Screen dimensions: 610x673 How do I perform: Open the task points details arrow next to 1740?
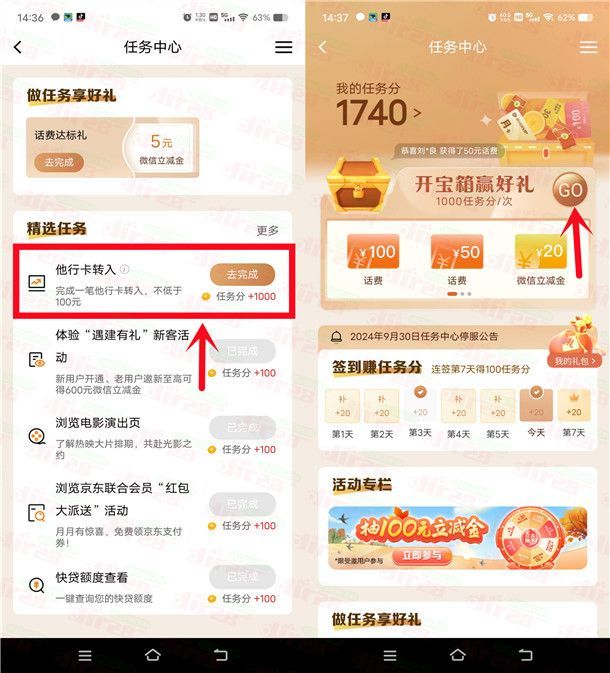(417, 113)
